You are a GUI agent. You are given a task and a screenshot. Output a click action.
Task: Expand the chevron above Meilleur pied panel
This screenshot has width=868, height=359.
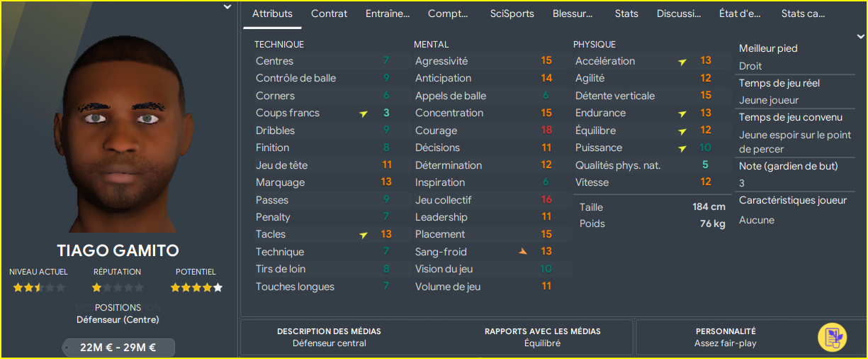tap(860, 35)
